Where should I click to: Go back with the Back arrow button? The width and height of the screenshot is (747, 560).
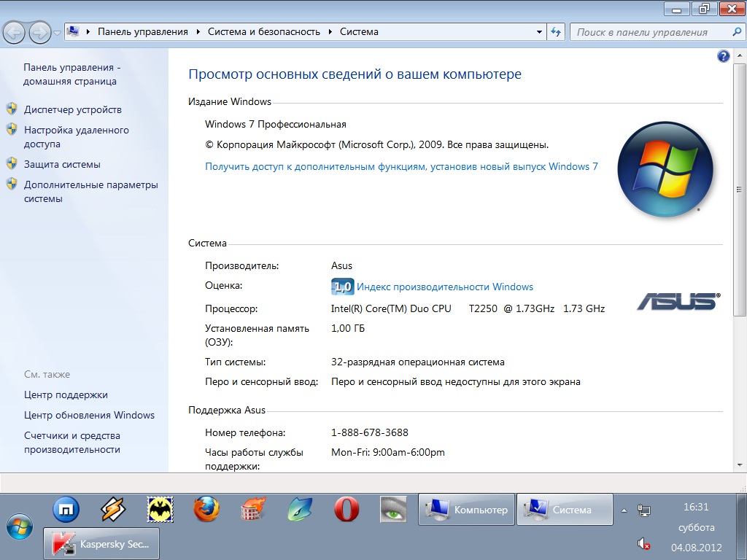14,33
